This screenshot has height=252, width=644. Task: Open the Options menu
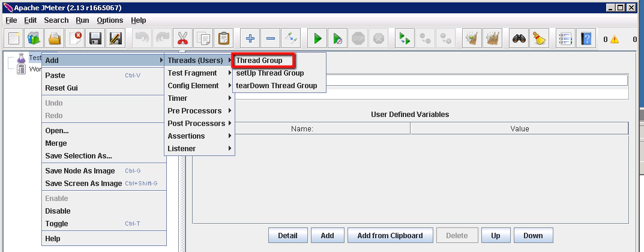coord(110,20)
